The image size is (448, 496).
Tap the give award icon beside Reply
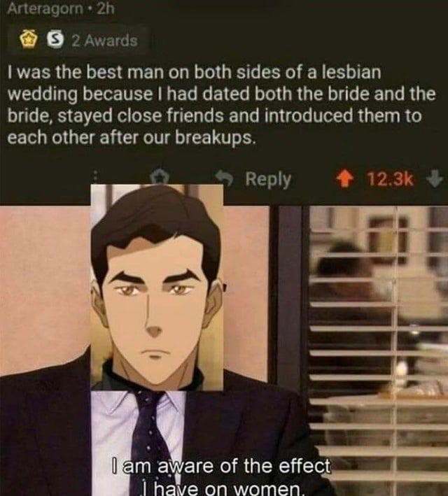point(162,176)
